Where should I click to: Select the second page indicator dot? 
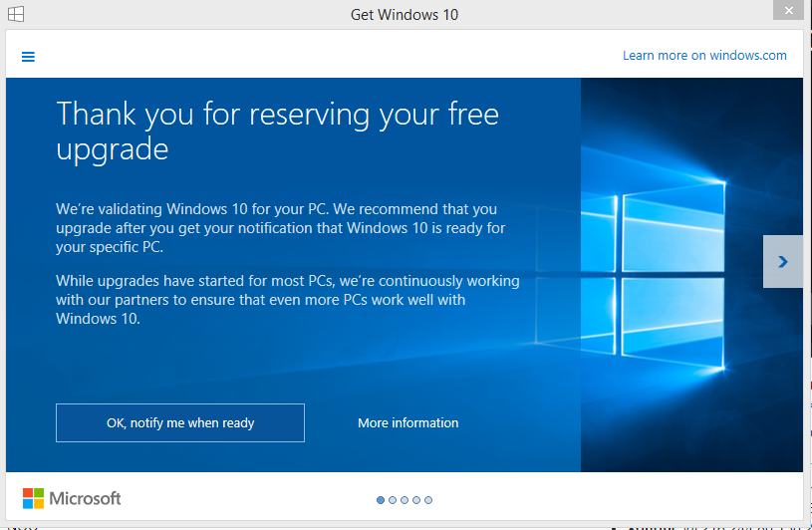(392, 500)
